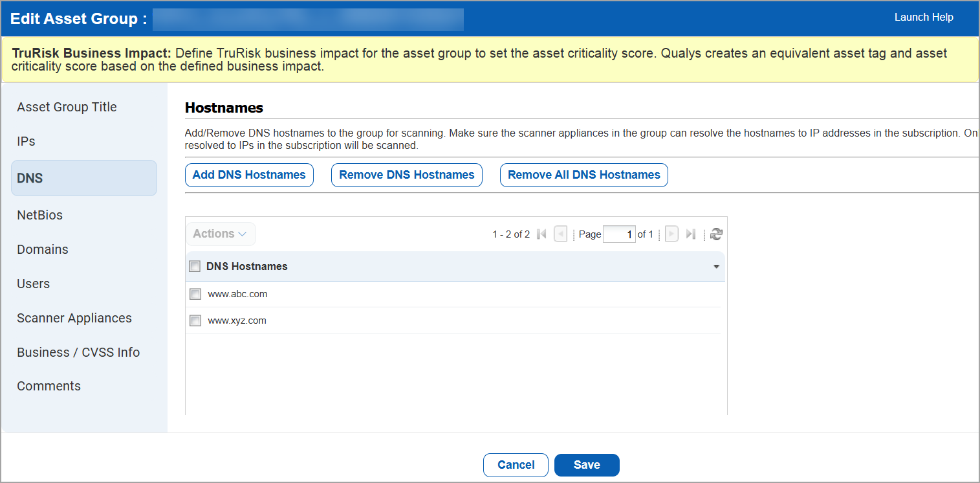This screenshot has height=483, width=980.
Task: Open Asset Group Title section
Action: [67, 107]
